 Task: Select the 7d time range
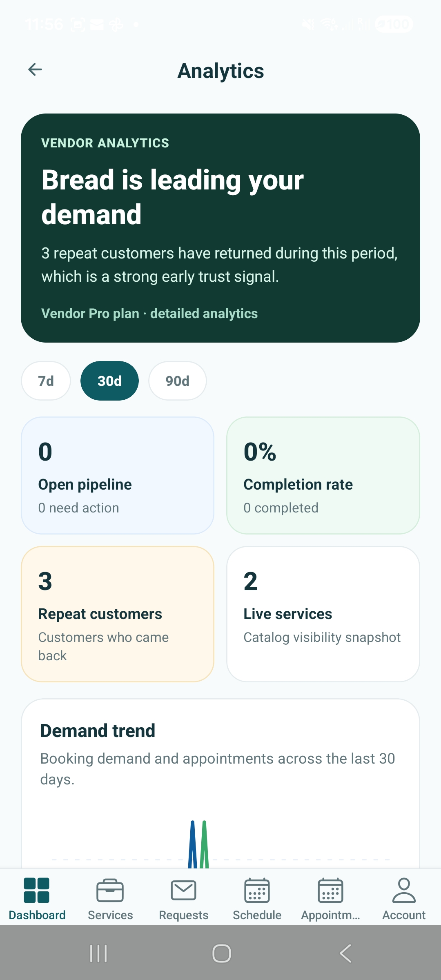(45, 381)
